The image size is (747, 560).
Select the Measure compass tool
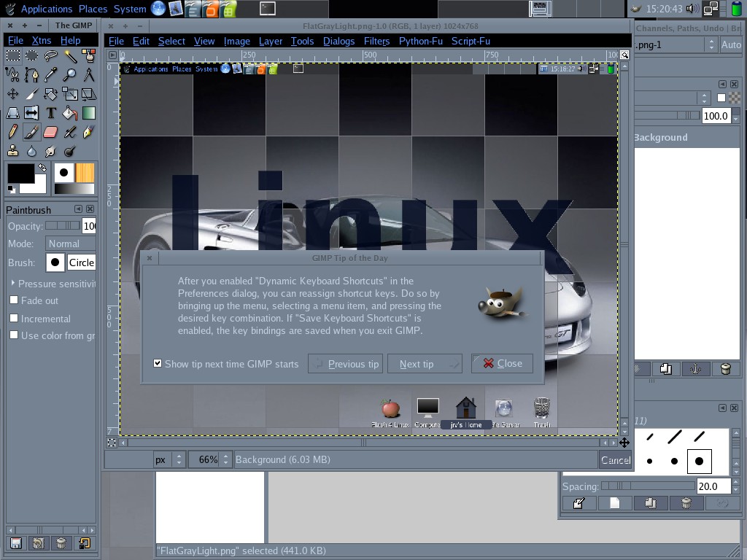88,75
